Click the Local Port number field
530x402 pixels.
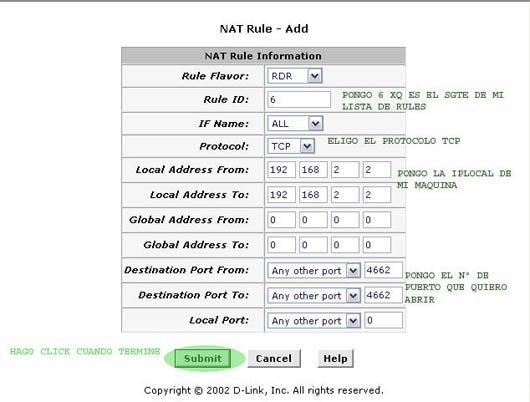383,320
